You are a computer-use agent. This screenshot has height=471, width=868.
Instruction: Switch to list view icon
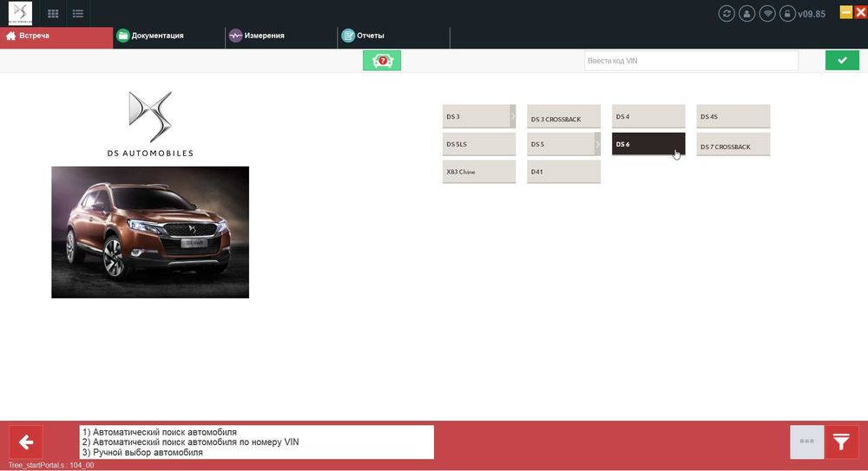pyautogui.click(x=78, y=13)
